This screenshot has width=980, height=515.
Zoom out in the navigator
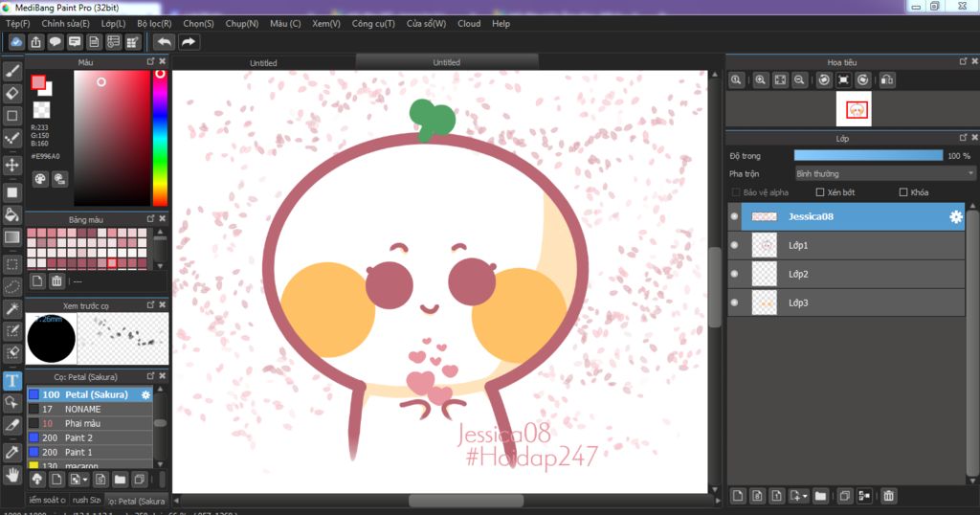pos(799,80)
